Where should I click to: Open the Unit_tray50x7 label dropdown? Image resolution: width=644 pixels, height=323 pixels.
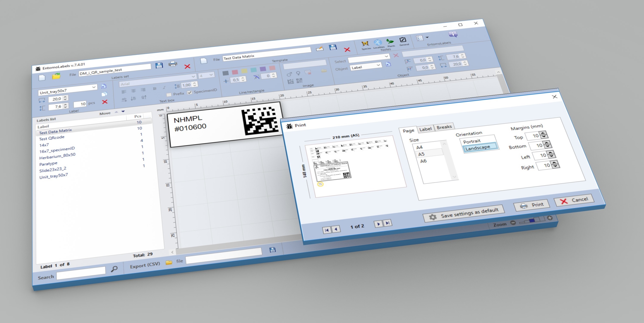point(94,87)
